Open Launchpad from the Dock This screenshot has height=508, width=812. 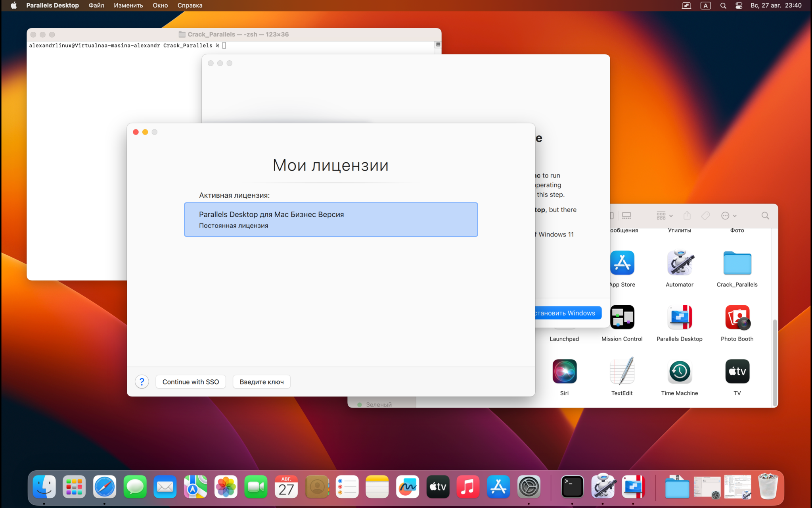click(74, 487)
